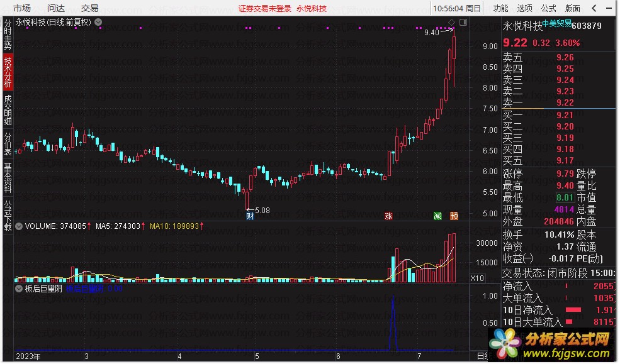
Task: Click the 净资 value 1.37
Action: tap(565, 246)
